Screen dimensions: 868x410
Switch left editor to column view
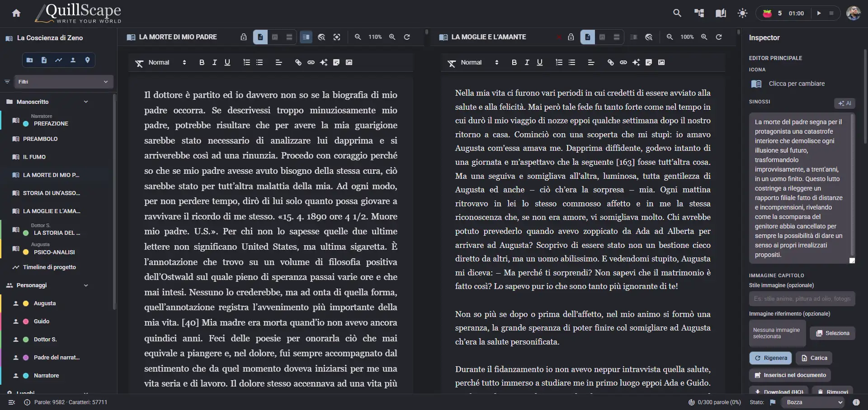coord(275,37)
